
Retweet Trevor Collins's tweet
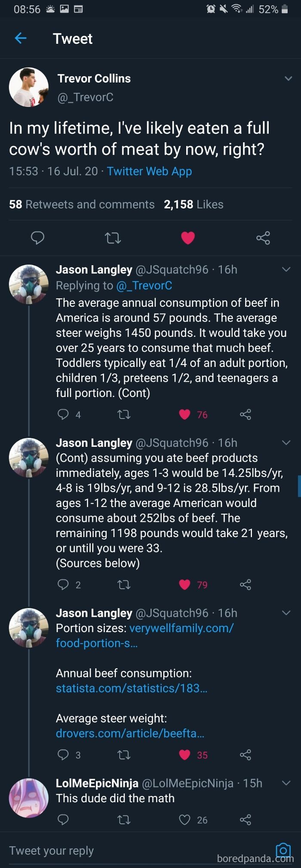click(x=113, y=238)
